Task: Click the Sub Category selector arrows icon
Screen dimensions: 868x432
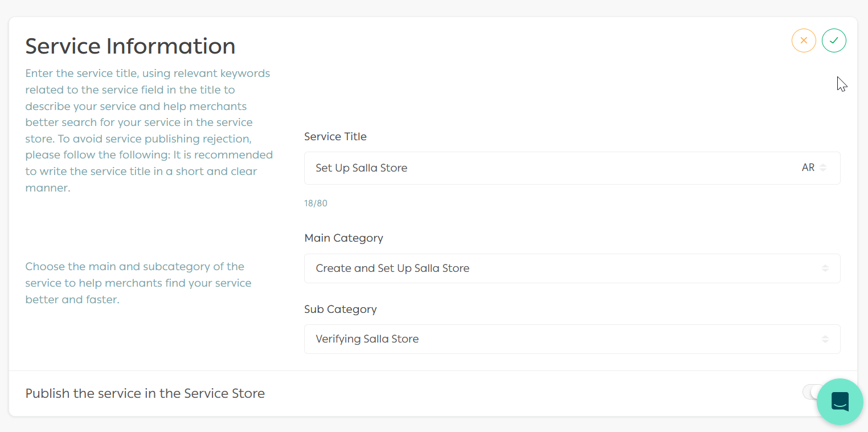Action: (x=825, y=339)
